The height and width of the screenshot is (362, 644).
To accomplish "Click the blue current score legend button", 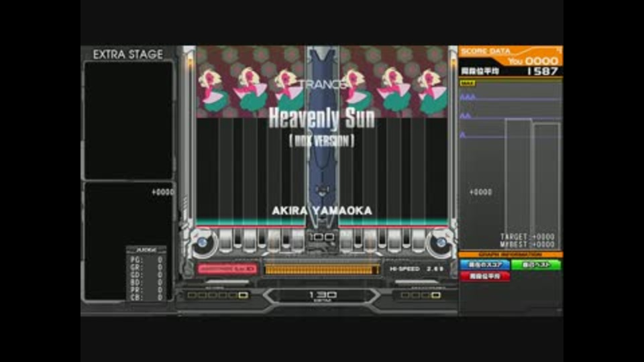I will [484, 265].
